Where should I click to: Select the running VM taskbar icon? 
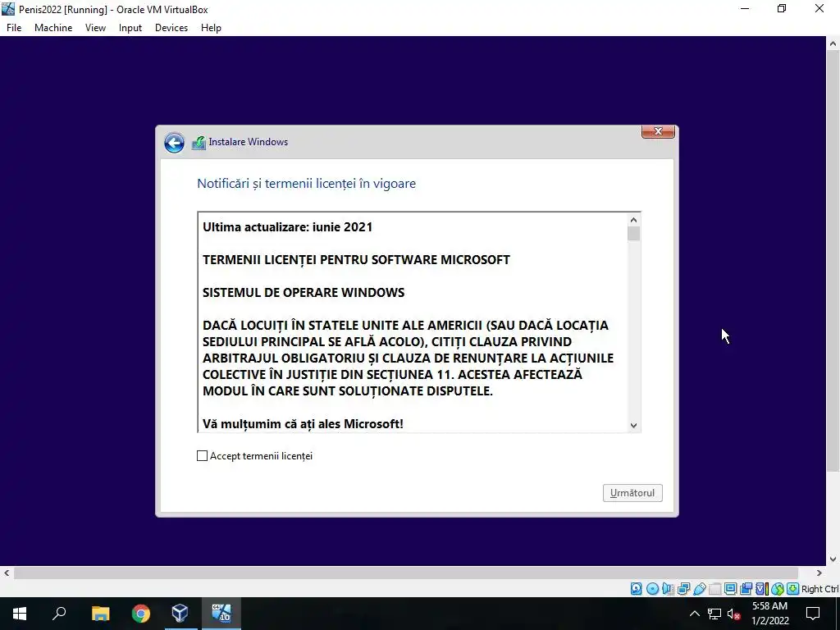(x=221, y=614)
